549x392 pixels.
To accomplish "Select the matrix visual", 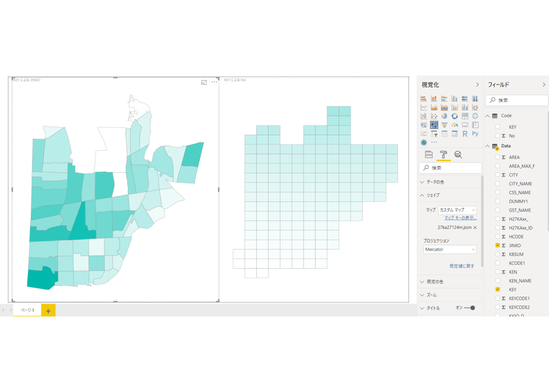I will pos(455,134).
